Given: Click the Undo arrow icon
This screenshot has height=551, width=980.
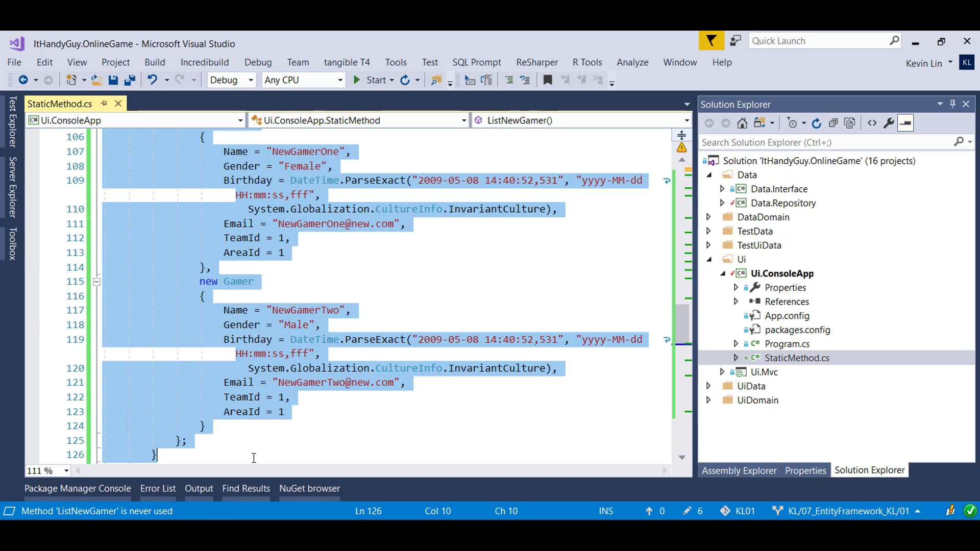Looking at the screenshot, I should pyautogui.click(x=152, y=80).
